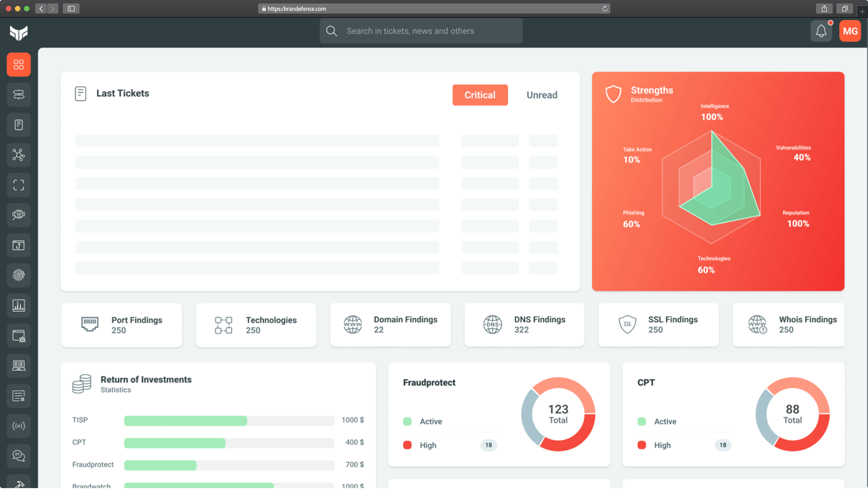Open the SSL Findings card
Image resolution: width=868 pixels, height=489 pixels.
coord(658,324)
